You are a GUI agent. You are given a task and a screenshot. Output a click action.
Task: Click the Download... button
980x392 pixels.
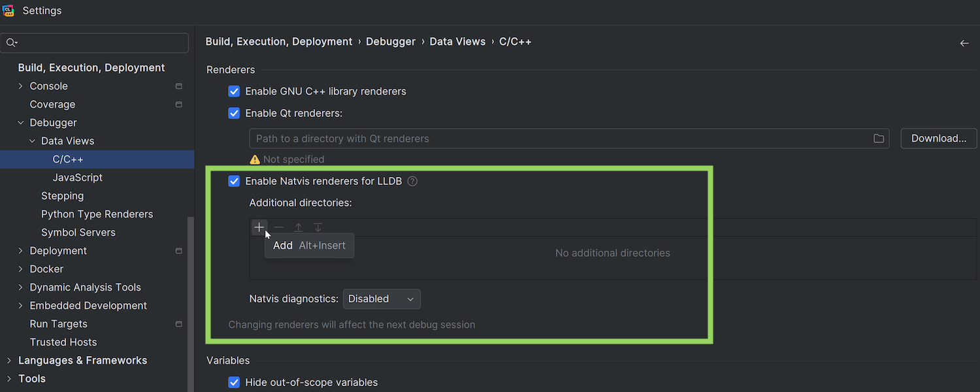[x=938, y=139]
